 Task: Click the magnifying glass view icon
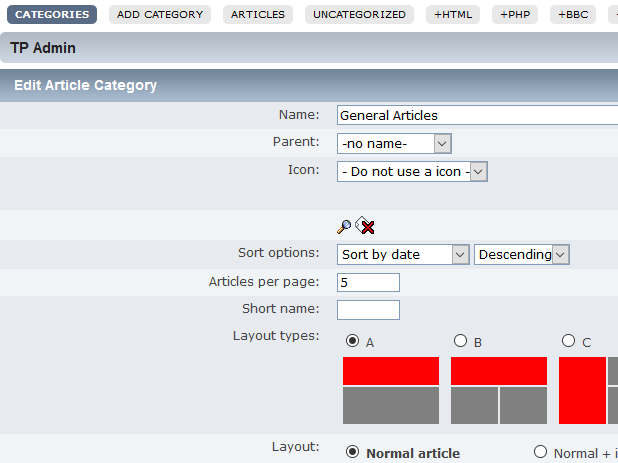[344, 227]
